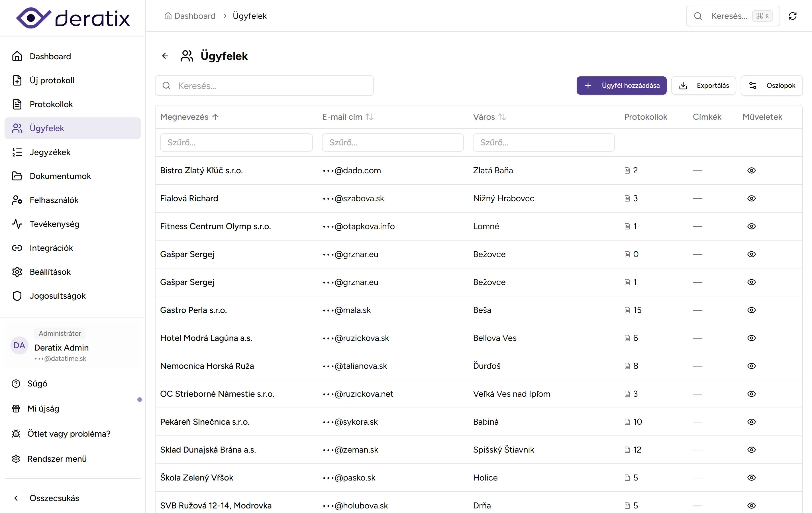Click the Mi újság gift icon
Screen dimensions: 812x513
pyautogui.click(x=16, y=408)
